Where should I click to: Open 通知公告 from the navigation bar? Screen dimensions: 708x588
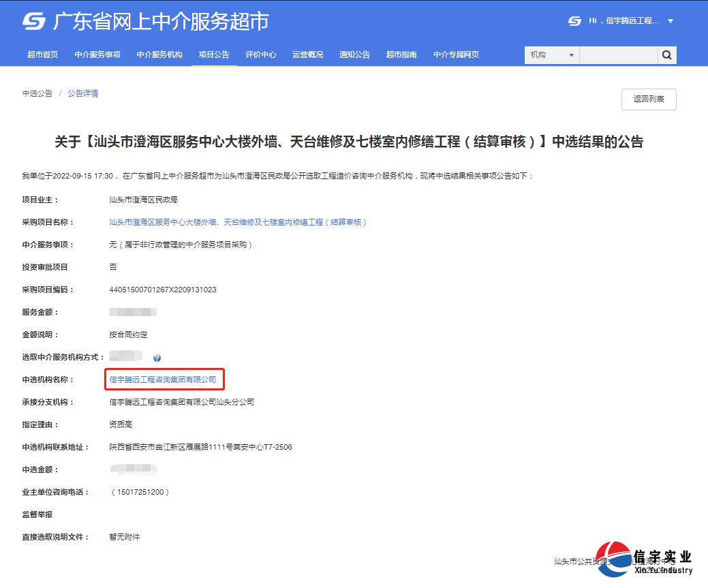[354, 55]
